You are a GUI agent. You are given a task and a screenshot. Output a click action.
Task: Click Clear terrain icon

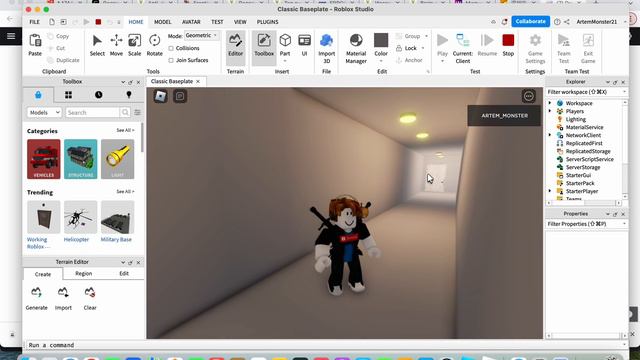[90, 293]
